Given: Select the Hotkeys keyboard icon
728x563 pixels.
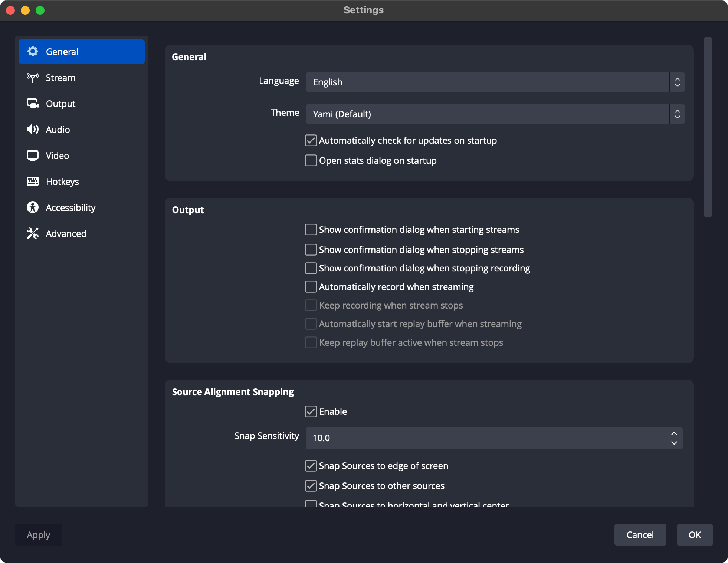Looking at the screenshot, I should click(x=33, y=182).
